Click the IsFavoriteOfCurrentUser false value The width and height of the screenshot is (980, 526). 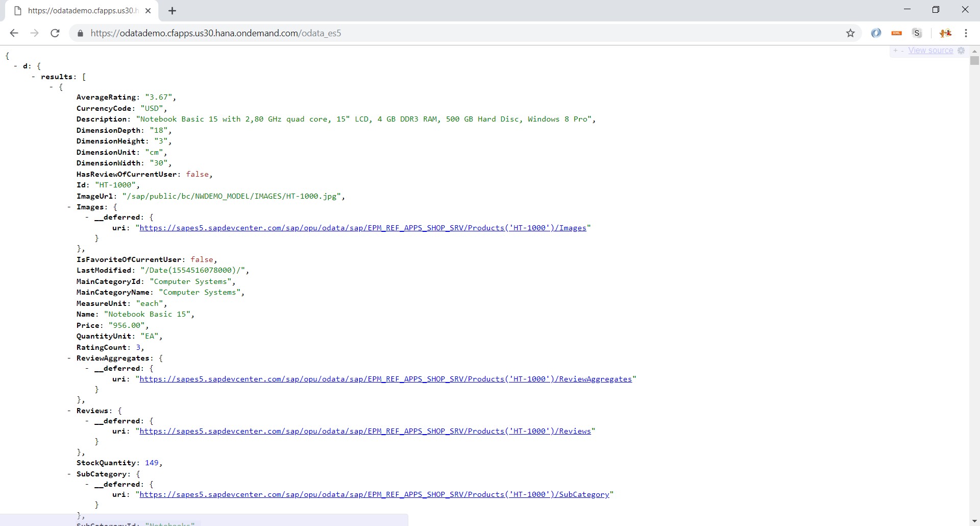[x=202, y=259]
